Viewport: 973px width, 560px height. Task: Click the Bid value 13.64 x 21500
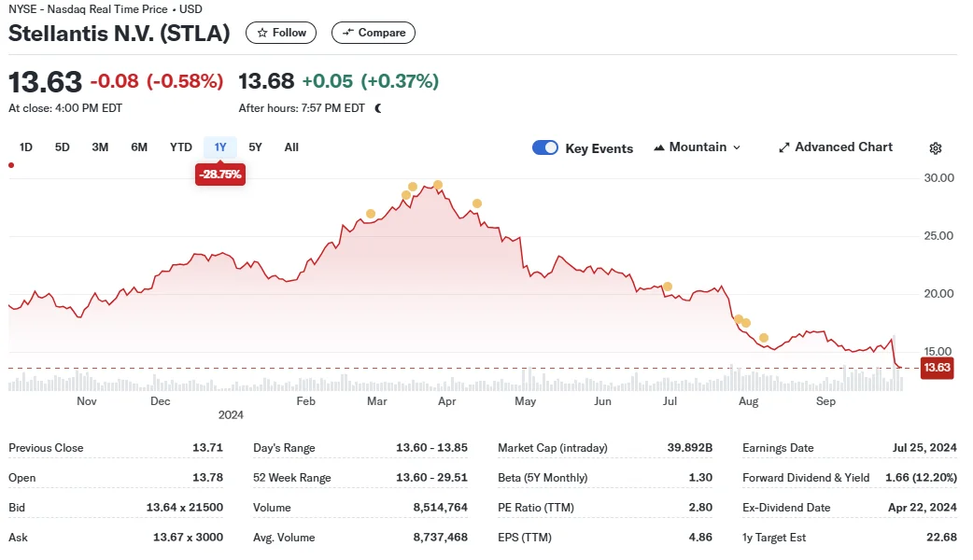[x=185, y=508]
